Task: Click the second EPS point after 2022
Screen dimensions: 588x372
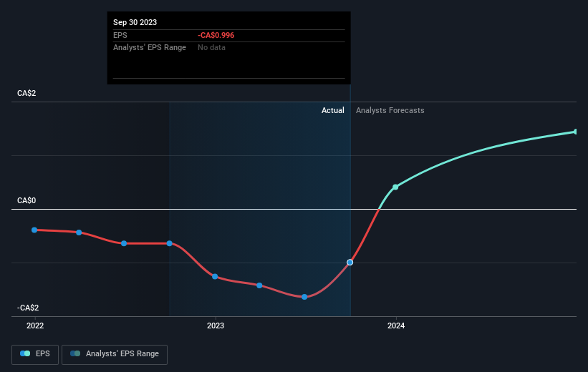Action: [x=79, y=232]
